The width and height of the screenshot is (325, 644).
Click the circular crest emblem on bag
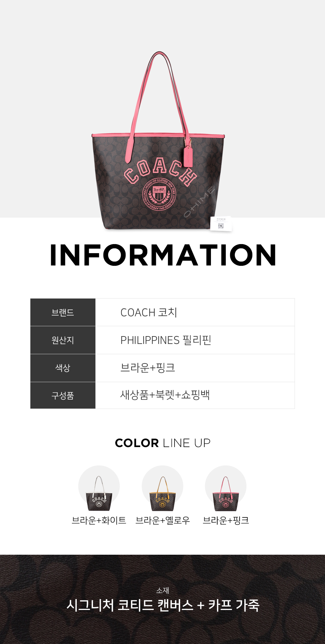tap(159, 194)
